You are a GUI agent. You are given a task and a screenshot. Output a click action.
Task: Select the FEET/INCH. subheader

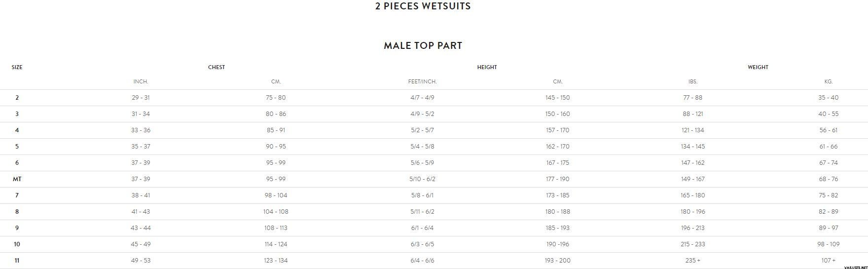[422, 81]
